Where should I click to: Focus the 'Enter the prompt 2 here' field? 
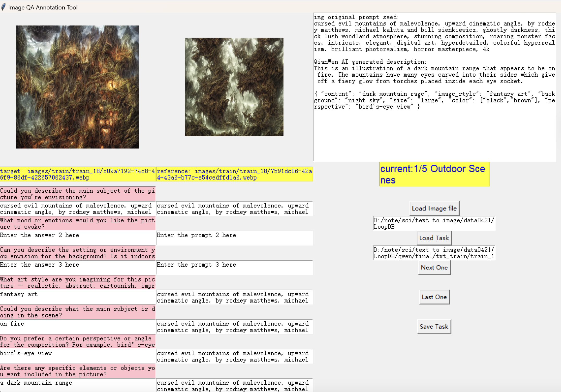234,238
